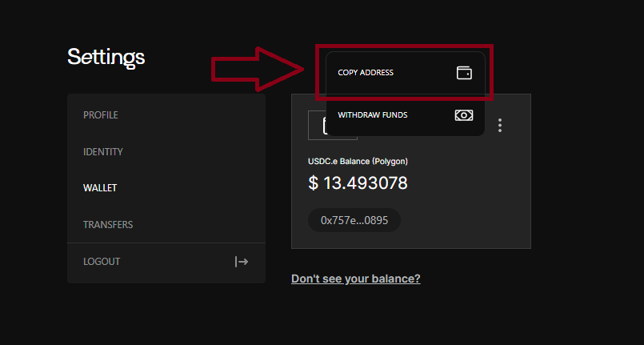Select Withdraw Funds in the popup menu

[x=406, y=115]
